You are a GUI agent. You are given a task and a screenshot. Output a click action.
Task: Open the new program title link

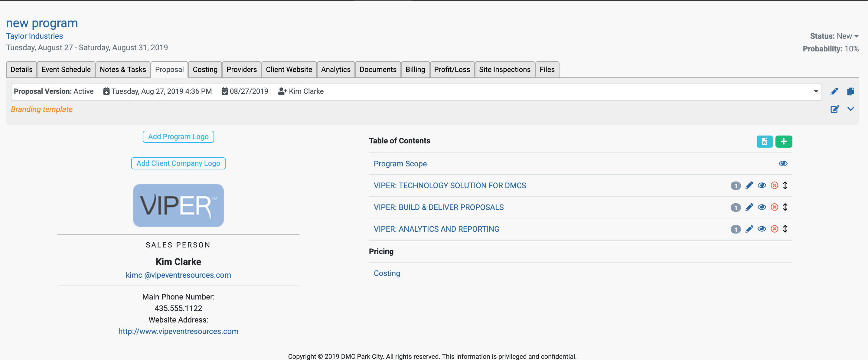(42, 23)
